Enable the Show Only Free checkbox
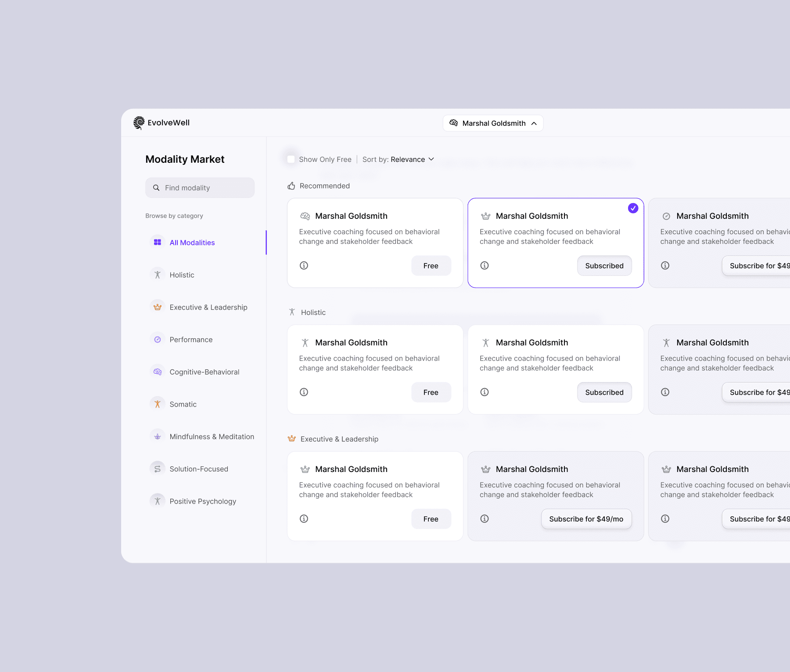Image resolution: width=790 pixels, height=672 pixels. [291, 159]
